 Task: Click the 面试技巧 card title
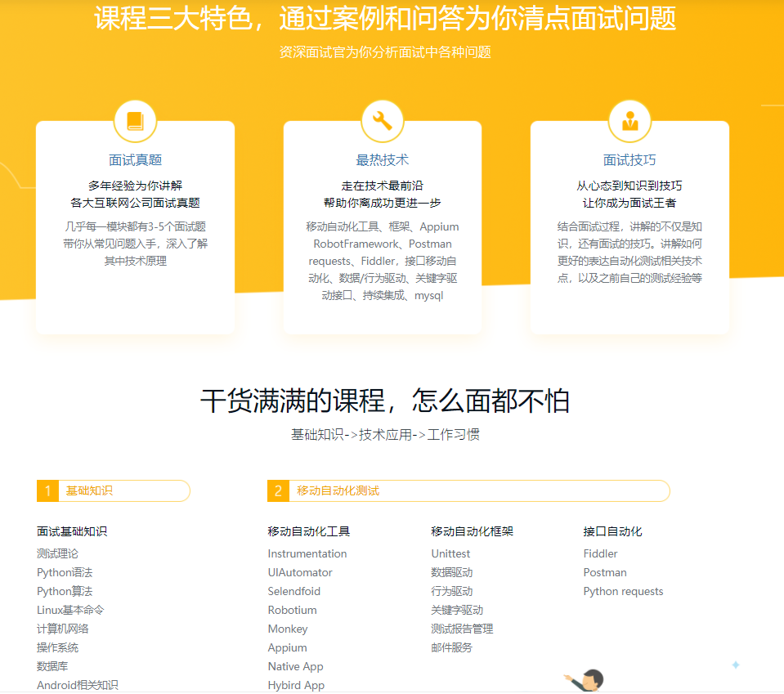click(629, 160)
